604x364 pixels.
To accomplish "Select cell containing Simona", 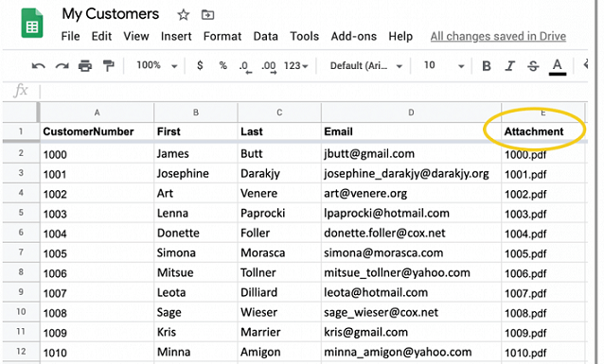I will (x=196, y=252).
